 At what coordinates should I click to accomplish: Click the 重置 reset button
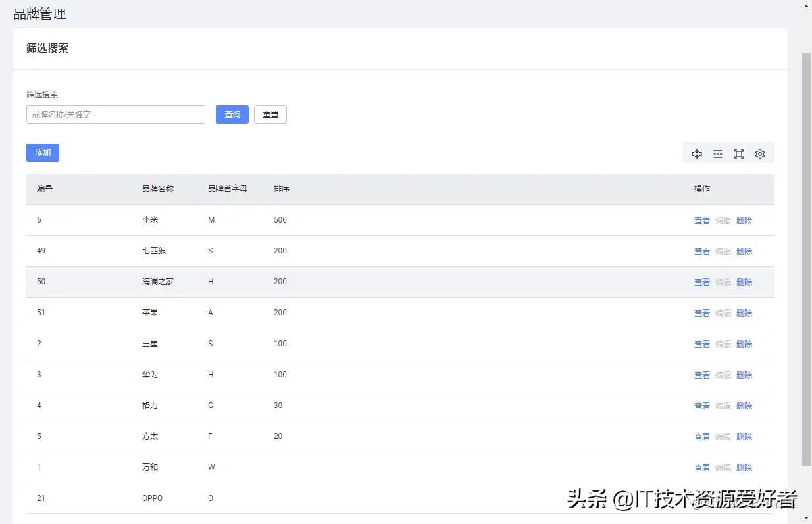tap(270, 115)
